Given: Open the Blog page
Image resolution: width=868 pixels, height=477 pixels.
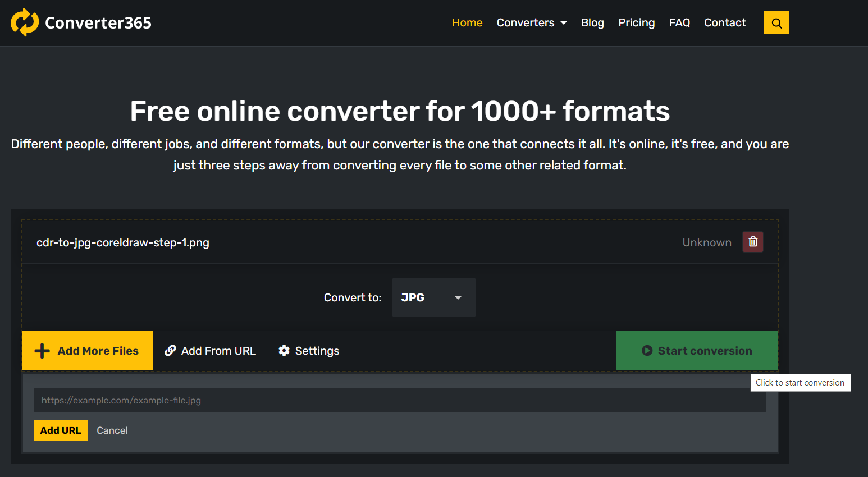Looking at the screenshot, I should click(592, 22).
